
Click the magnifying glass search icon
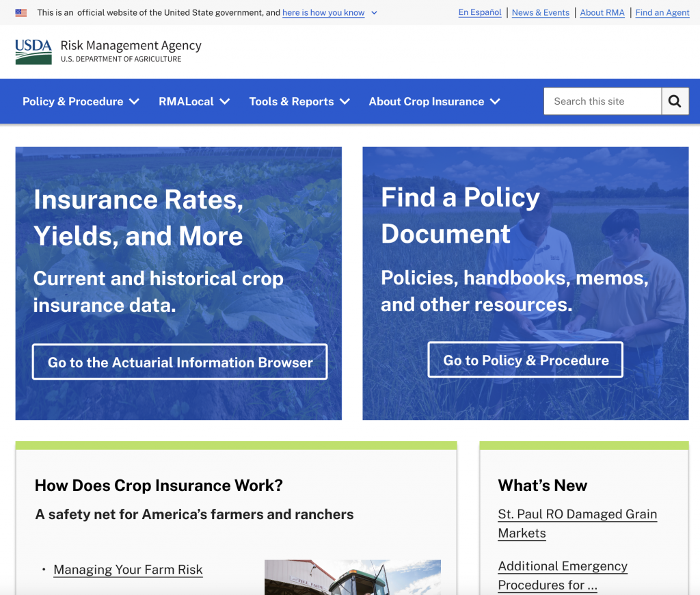click(675, 101)
